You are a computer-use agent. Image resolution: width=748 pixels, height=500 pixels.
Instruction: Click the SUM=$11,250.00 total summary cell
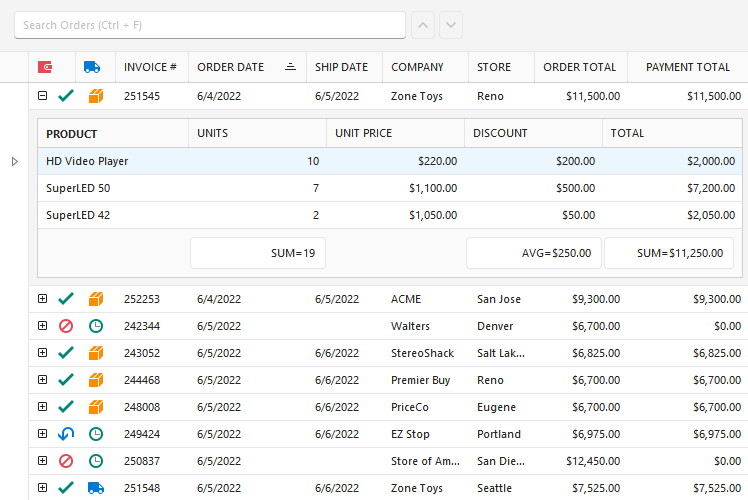(669, 253)
